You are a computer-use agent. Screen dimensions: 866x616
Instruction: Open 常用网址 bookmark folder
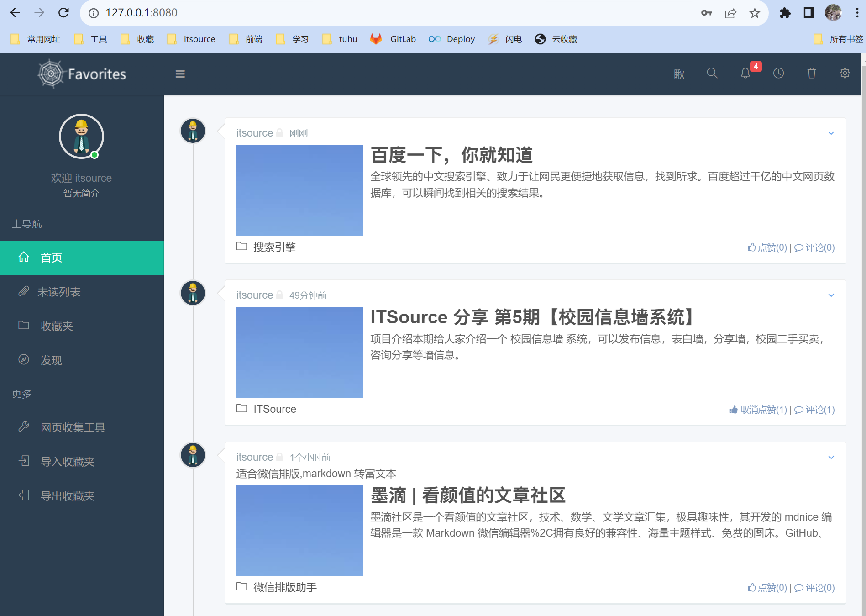pyautogui.click(x=36, y=39)
